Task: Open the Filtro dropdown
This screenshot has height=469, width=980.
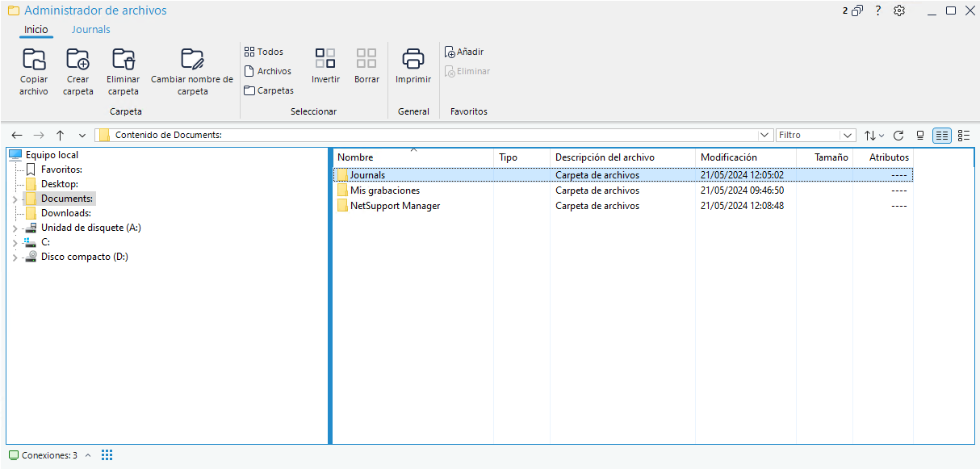Action: (848, 136)
